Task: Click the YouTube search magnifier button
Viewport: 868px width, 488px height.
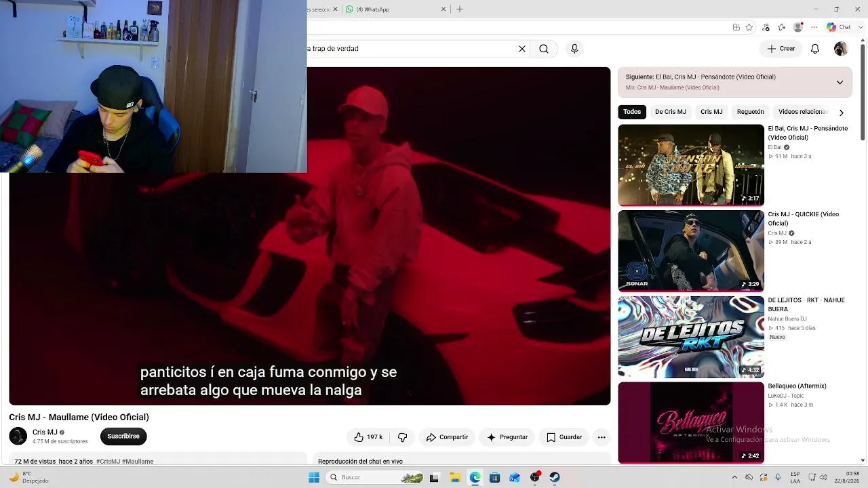Action: point(544,49)
